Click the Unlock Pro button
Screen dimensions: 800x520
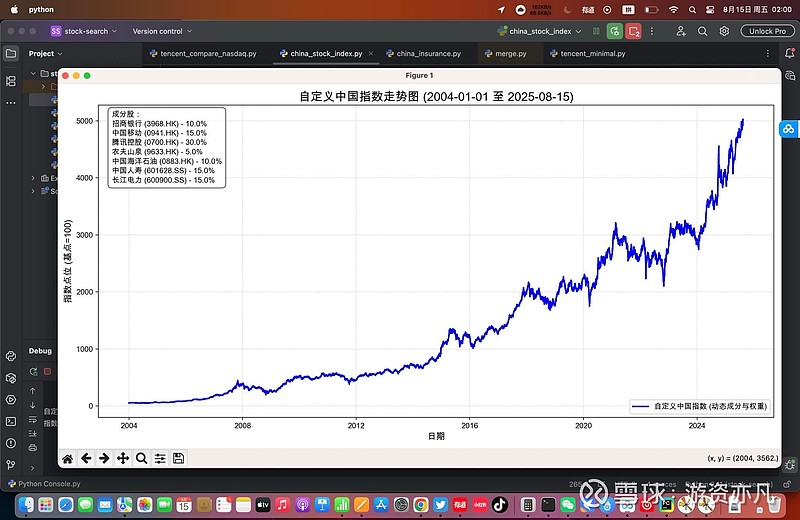[x=767, y=31]
